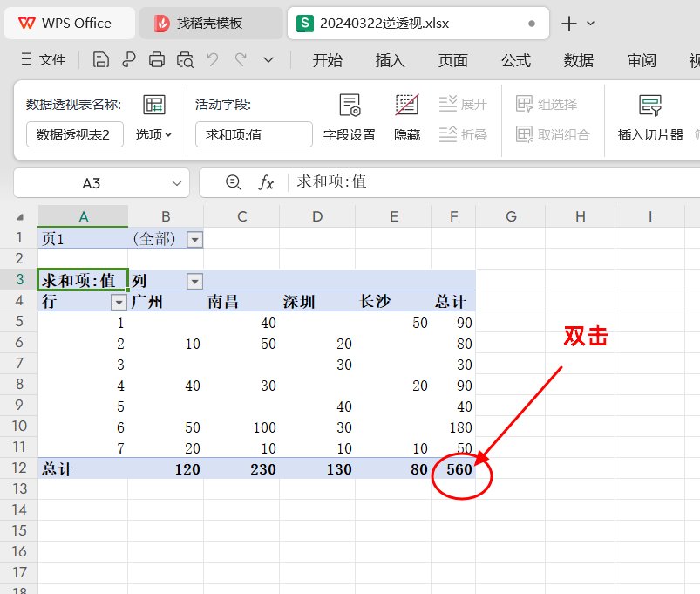
Task: Click the fx insert function icon
Action: 266,182
